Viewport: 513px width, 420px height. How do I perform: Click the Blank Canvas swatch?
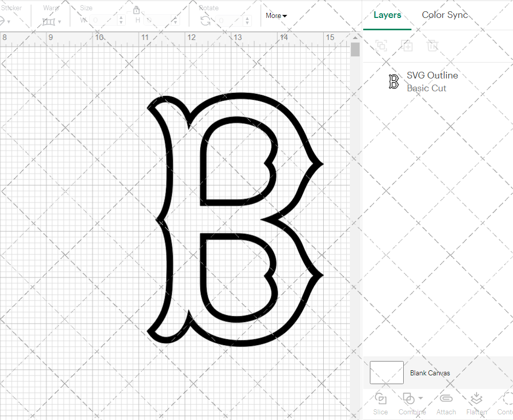(386, 372)
